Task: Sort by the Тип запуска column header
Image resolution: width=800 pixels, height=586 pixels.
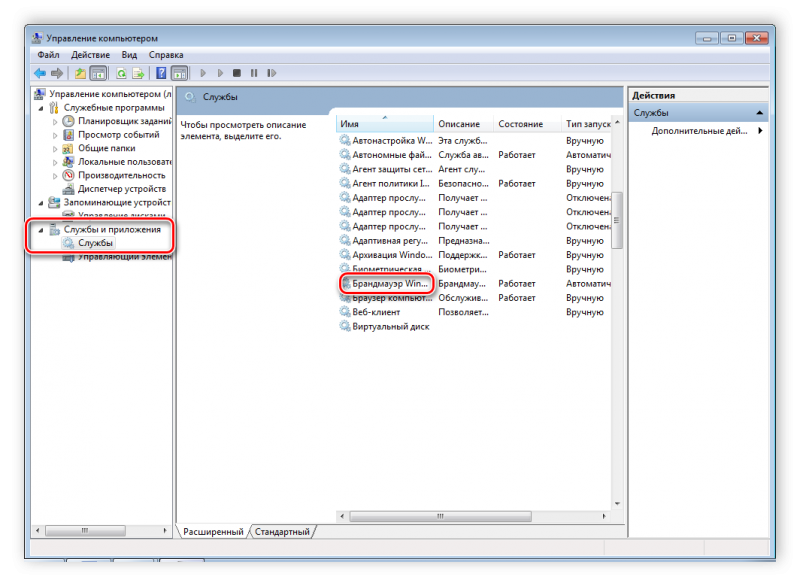Action: 586,124
